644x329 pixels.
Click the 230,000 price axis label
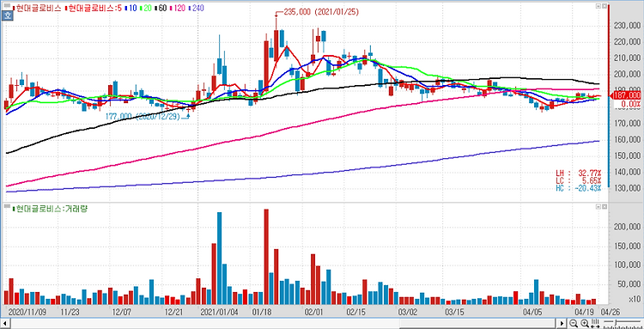click(628, 26)
